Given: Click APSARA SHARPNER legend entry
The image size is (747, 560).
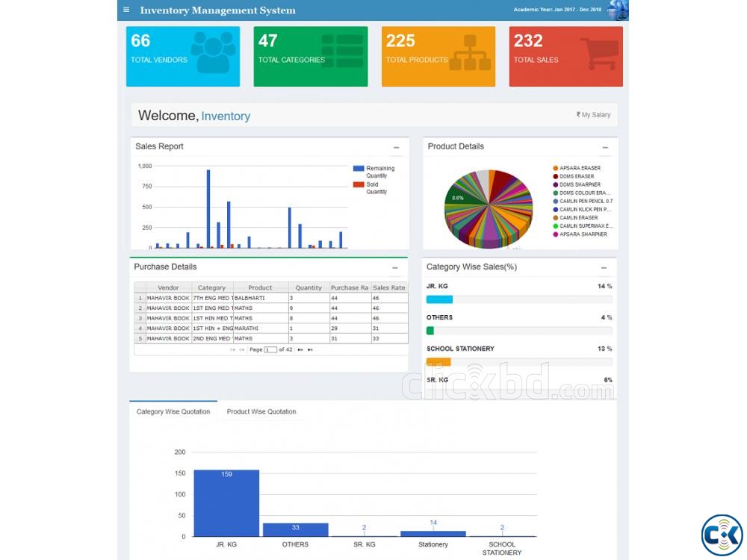Looking at the screenshot, I should 580,234.
